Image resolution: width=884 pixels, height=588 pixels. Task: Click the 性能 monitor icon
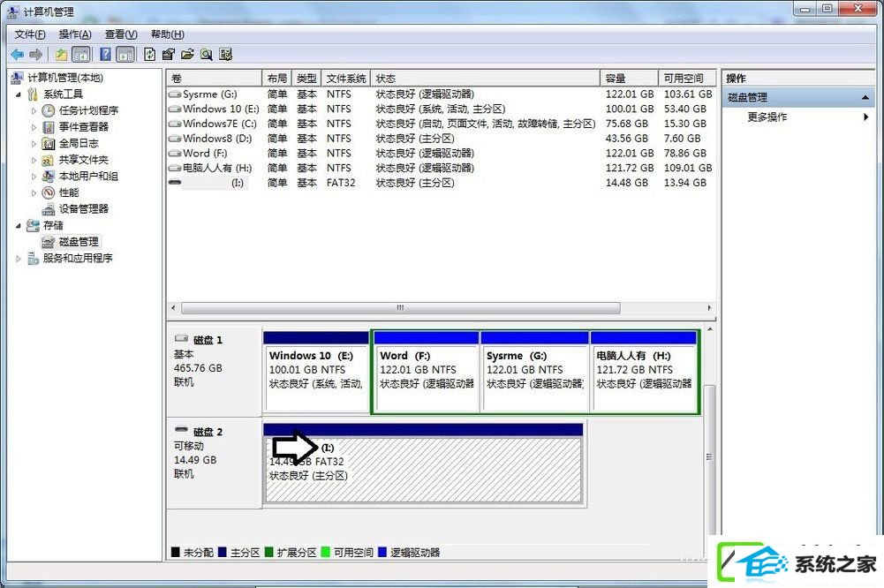point(49,192)
